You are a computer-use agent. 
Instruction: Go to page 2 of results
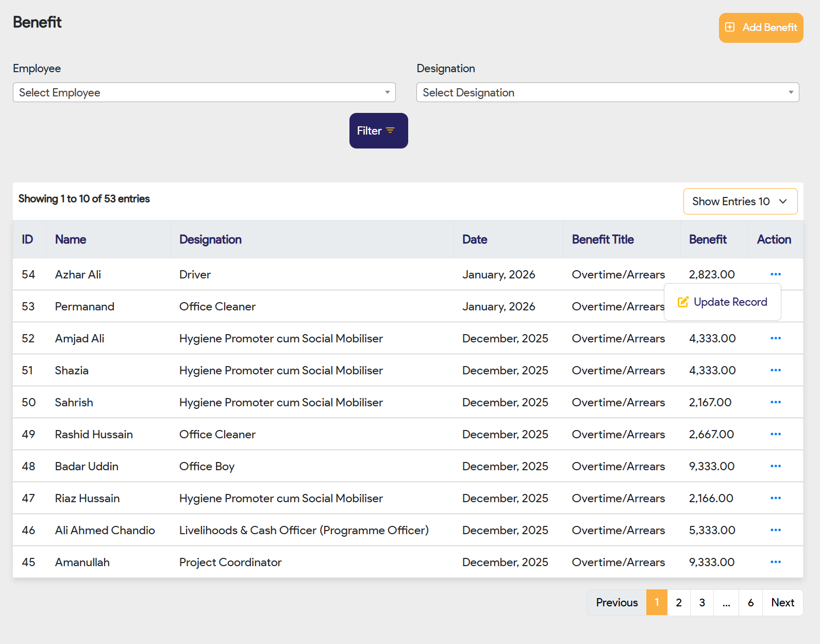click(x=679, y=602)
